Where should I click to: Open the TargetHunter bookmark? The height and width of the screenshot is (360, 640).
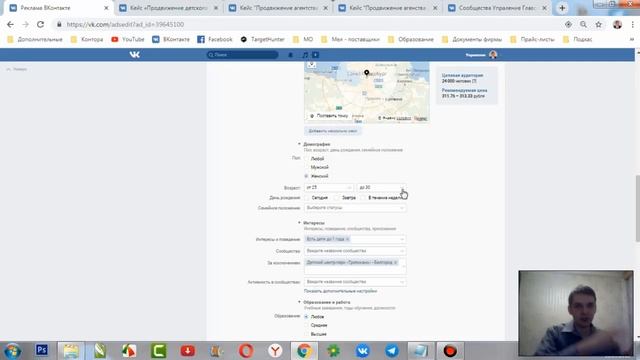click(x=262, y=39)
